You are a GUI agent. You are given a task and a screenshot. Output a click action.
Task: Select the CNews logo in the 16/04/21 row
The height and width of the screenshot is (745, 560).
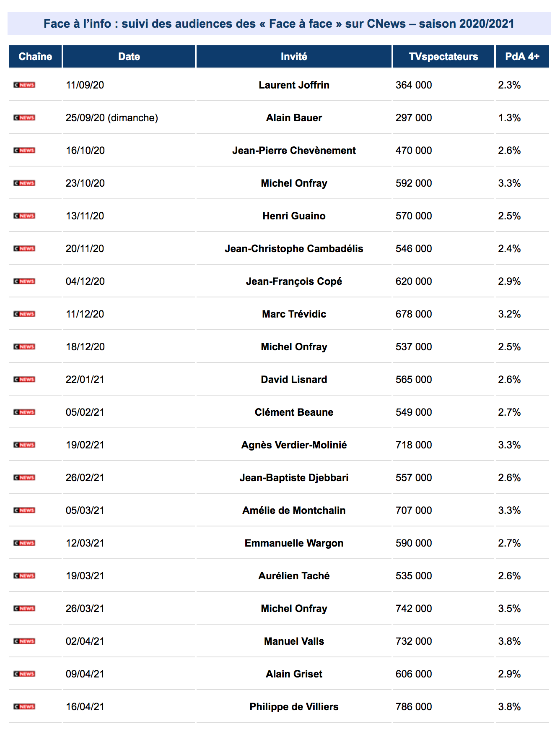pyautogui.click(x=24, y=707)
